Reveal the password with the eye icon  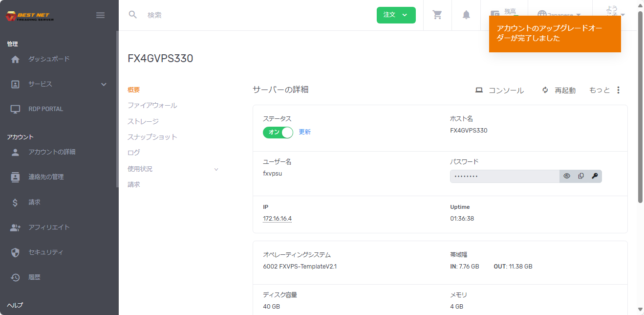pyautogui.click(x=567, y=176)
